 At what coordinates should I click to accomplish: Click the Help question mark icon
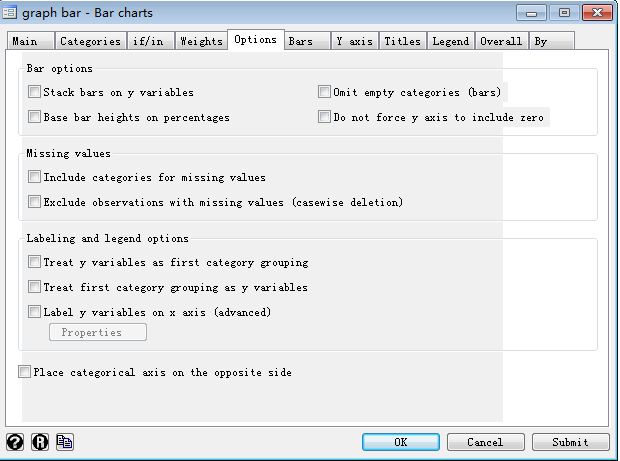(15, 442)
